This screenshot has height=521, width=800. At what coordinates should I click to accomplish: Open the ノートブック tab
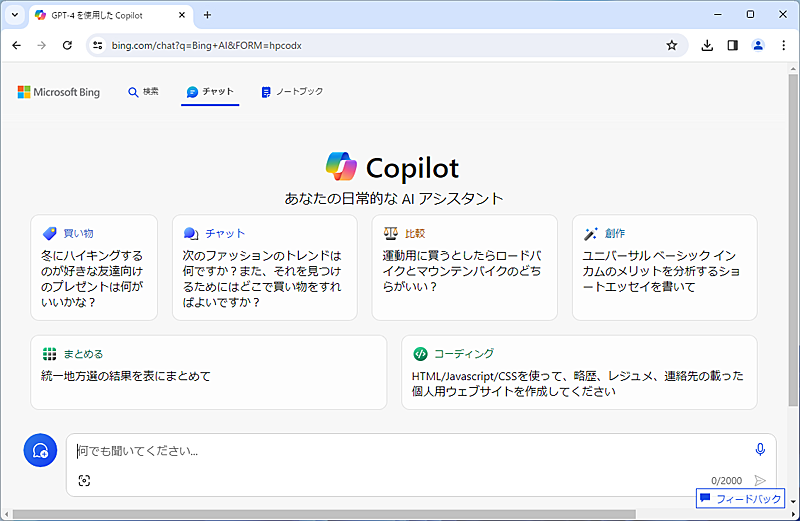point(292,92)
